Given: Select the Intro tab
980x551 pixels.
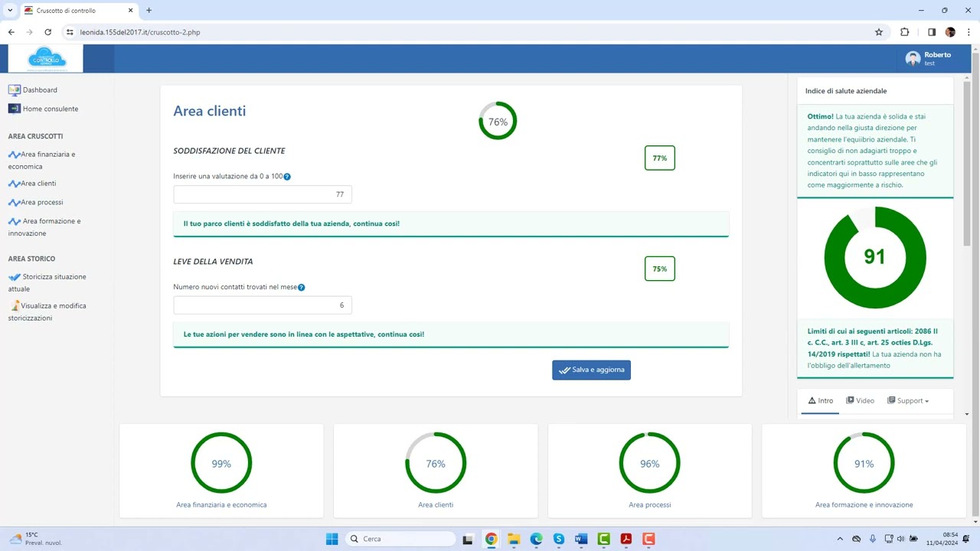Looking at the screenshot, I should (x=820, y=401).
